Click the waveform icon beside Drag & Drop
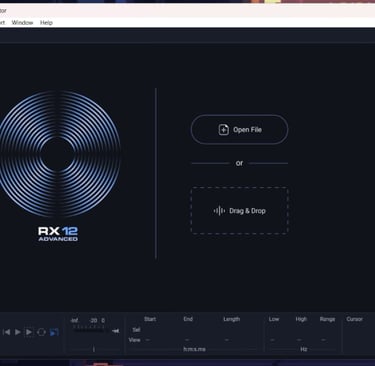 (219, 211)
